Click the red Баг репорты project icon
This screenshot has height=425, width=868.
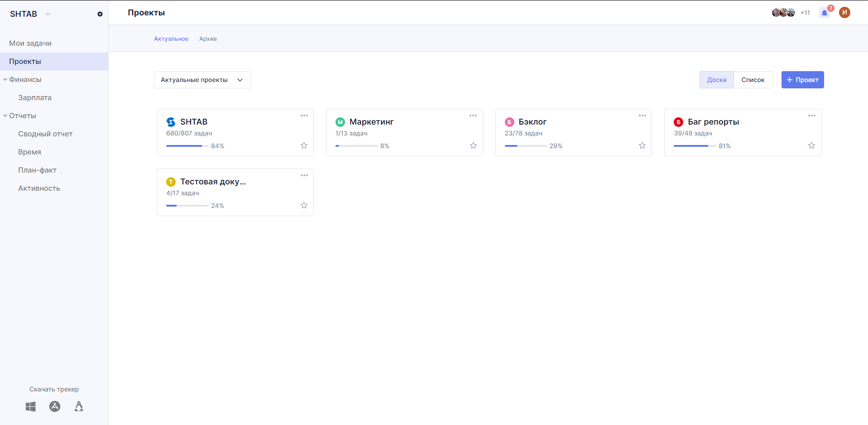(678, 122)
